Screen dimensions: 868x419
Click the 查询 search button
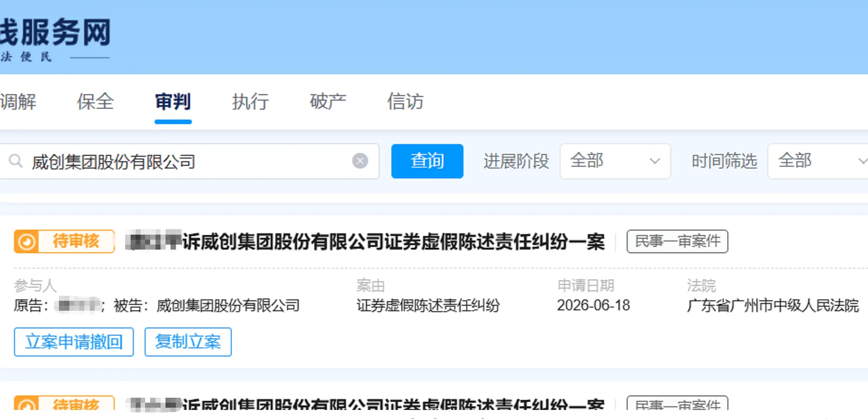point(427,161)
